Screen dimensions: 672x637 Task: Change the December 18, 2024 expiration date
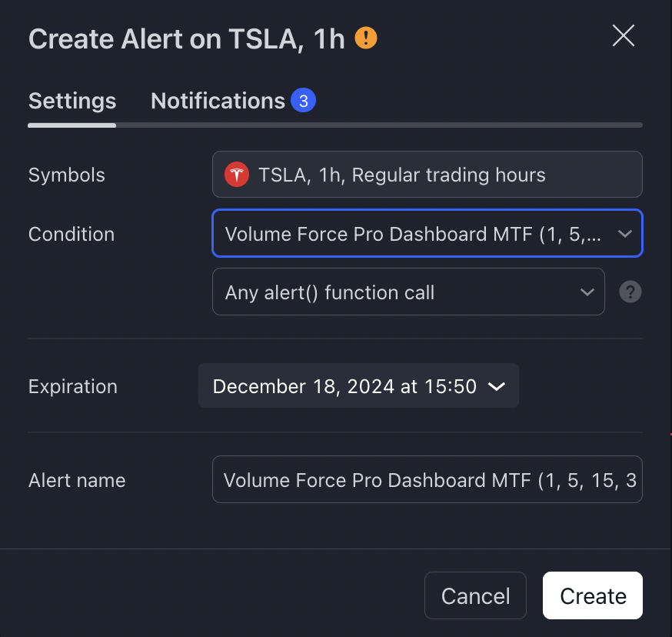pos(358,385)
